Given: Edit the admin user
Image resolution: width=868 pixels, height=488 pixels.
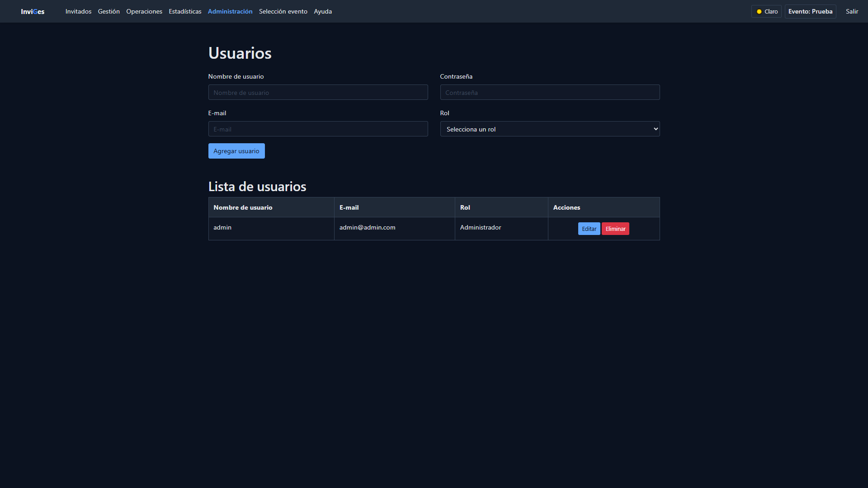Looking at the screenshot, I should [589, 229].
